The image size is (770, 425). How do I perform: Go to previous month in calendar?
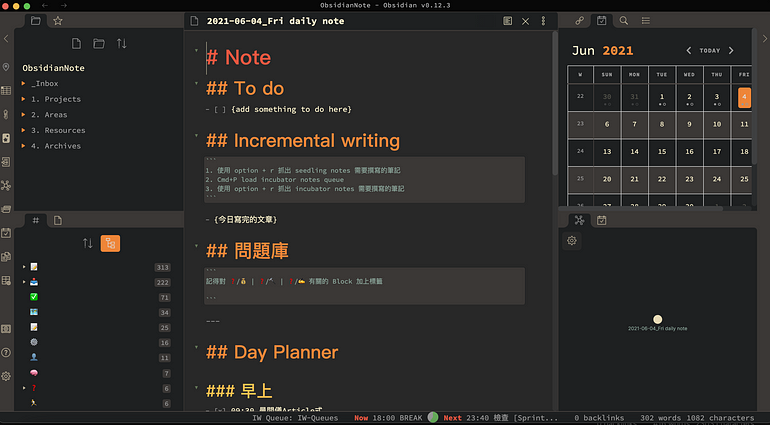[x=688, y=51]
